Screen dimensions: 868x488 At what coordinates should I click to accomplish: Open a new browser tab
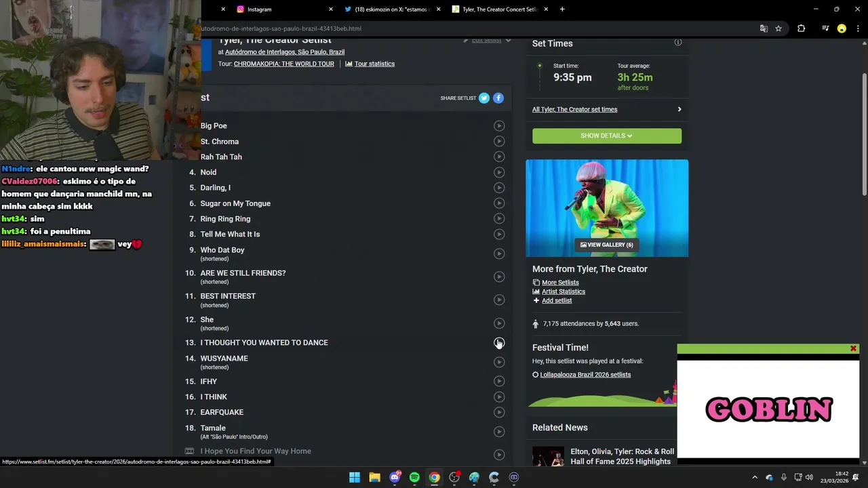pos(562,9)
